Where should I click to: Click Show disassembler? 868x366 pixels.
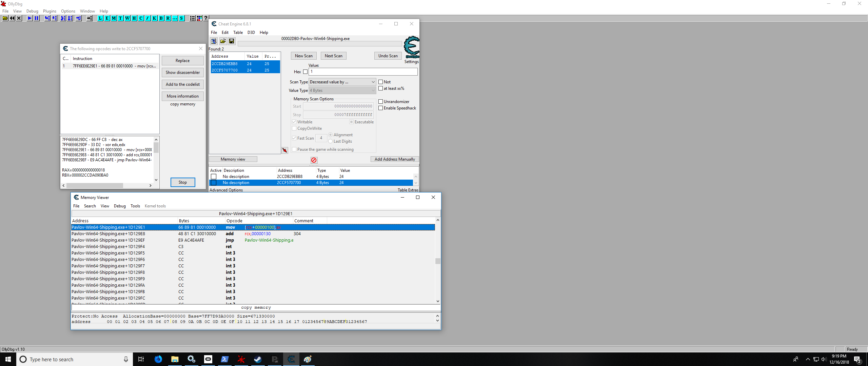[183, 73]
